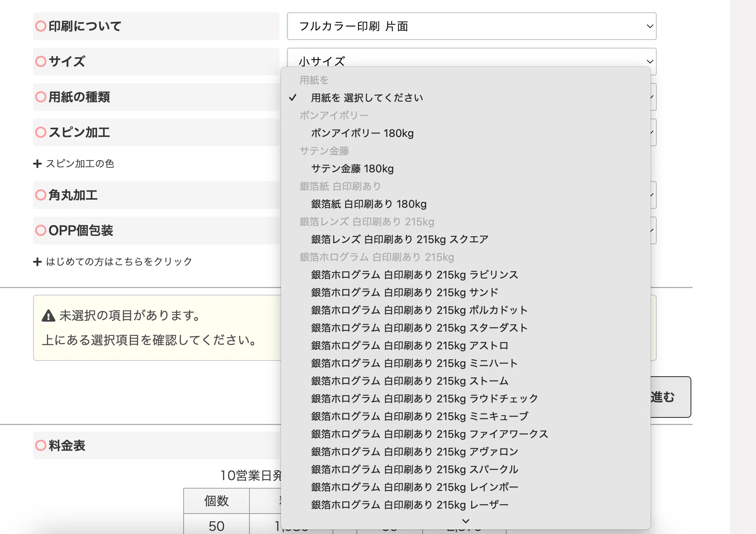Choose 銀箔ホログラム 215kg スパークル option
Viewport: 756px width, 534px height.
click(466, 469)
